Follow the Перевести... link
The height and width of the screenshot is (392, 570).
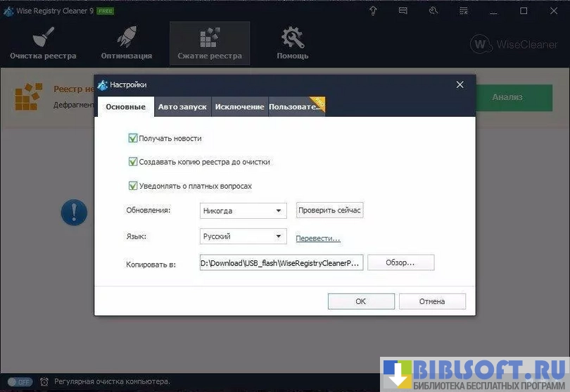coord(318,239)
